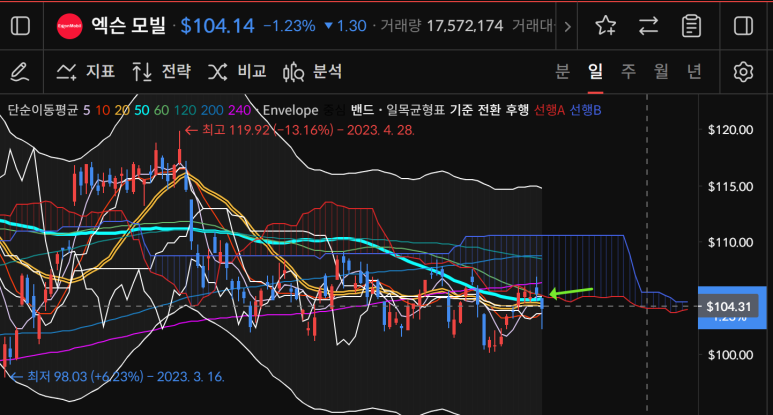Open the 지표 indicators menu

pos(86,71)
